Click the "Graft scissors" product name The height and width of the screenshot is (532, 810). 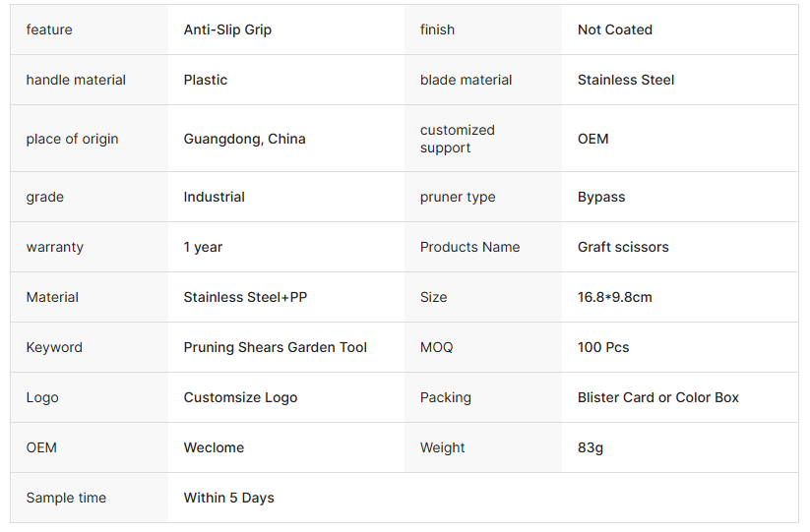(622, 247)
